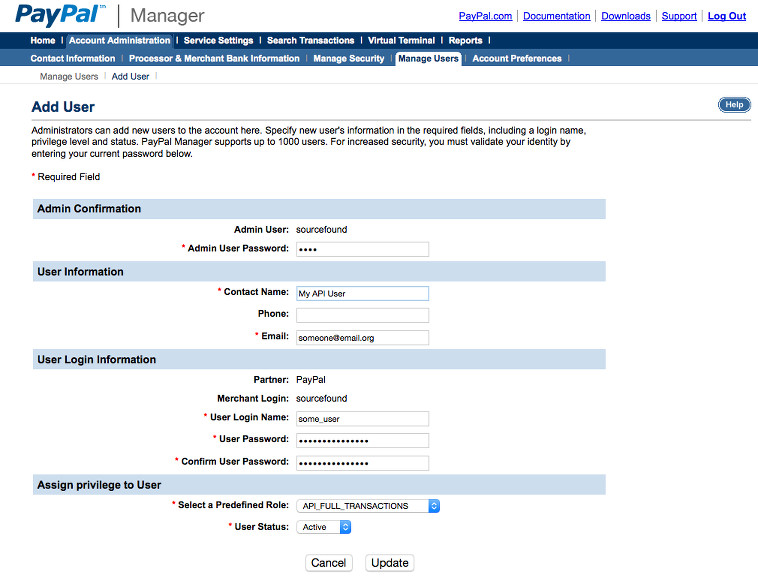Viewport: 758px width, 584px height.
Task: Open the Documentation link
Action: click(556, 17)
